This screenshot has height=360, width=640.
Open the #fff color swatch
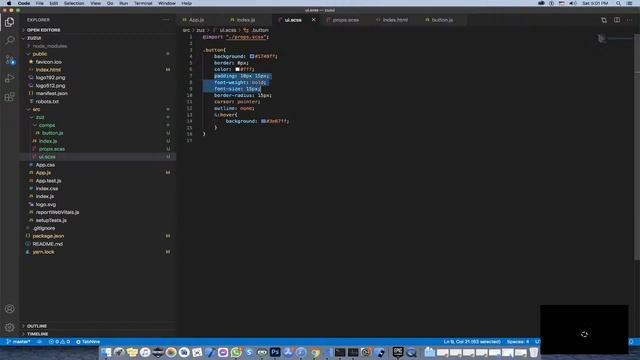237,69
